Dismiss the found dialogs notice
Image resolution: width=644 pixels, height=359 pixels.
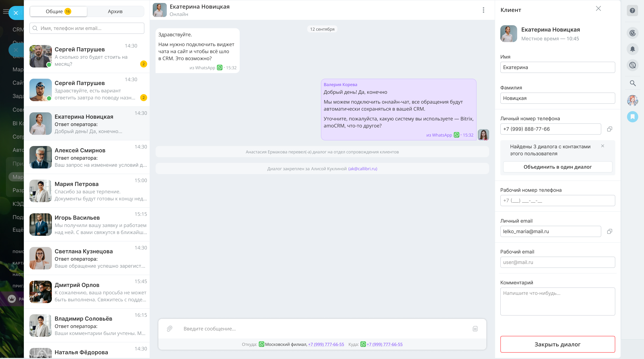[602, 146]
